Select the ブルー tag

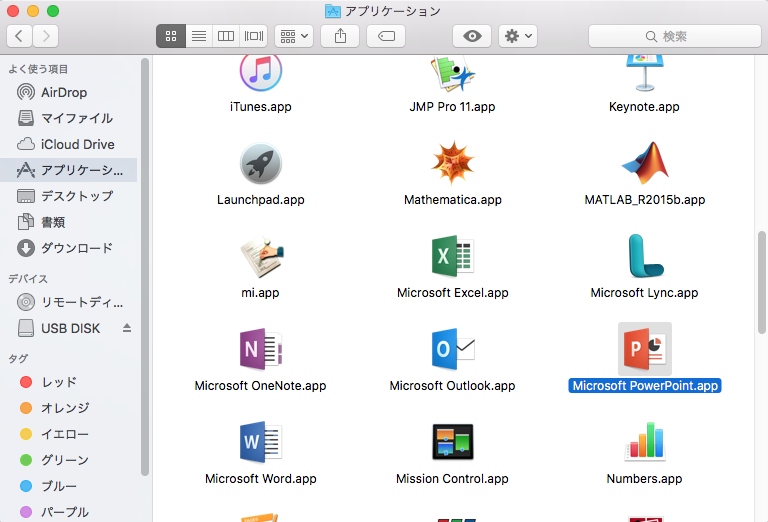click(69, 486)
